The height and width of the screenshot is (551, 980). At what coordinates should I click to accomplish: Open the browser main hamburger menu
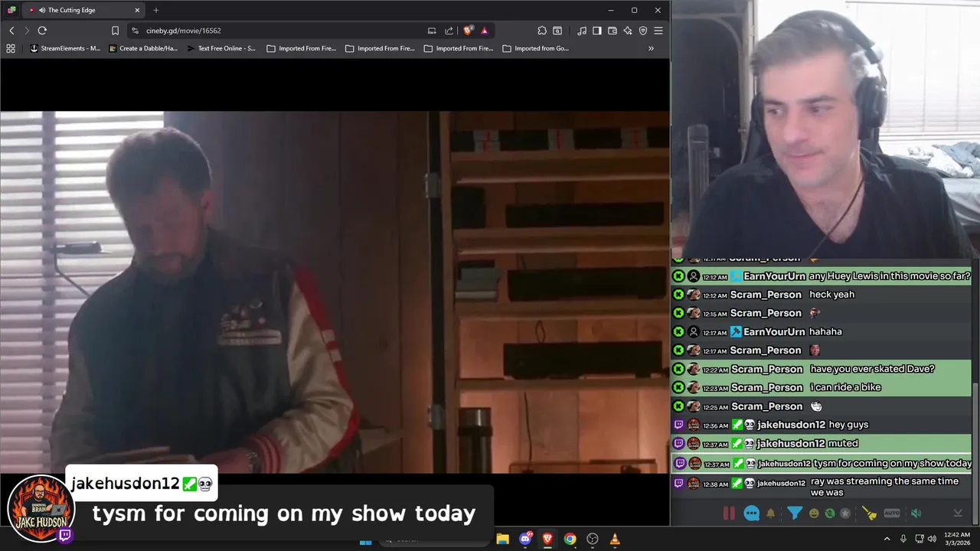pos(658,31)
